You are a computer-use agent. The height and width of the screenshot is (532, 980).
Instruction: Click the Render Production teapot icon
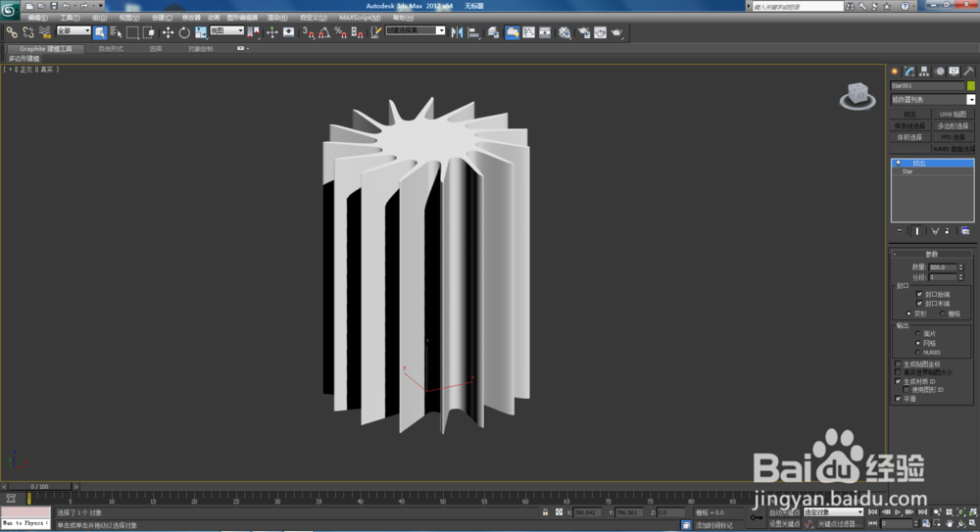616,32
